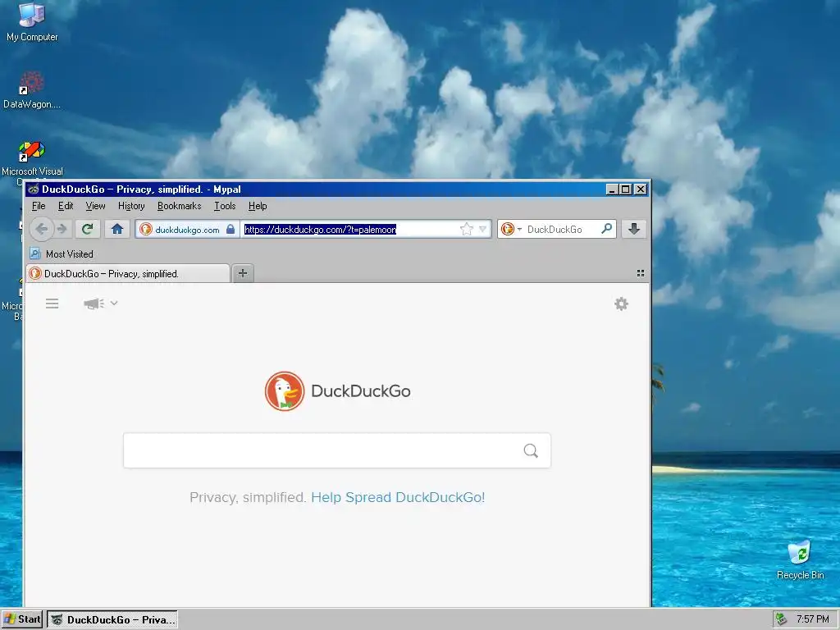
Task: Go forward using the forward arrow button
Action: tap(62, 230)
